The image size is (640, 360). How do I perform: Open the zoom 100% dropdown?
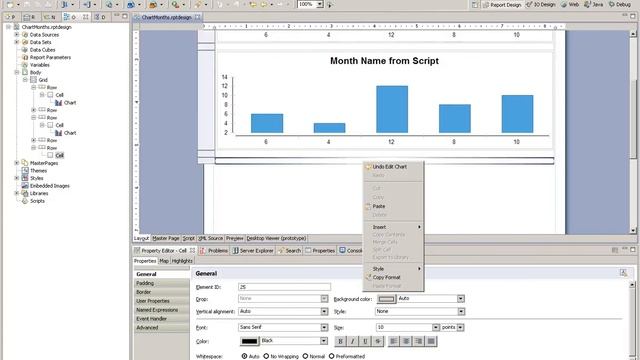[x=320, y=4]
